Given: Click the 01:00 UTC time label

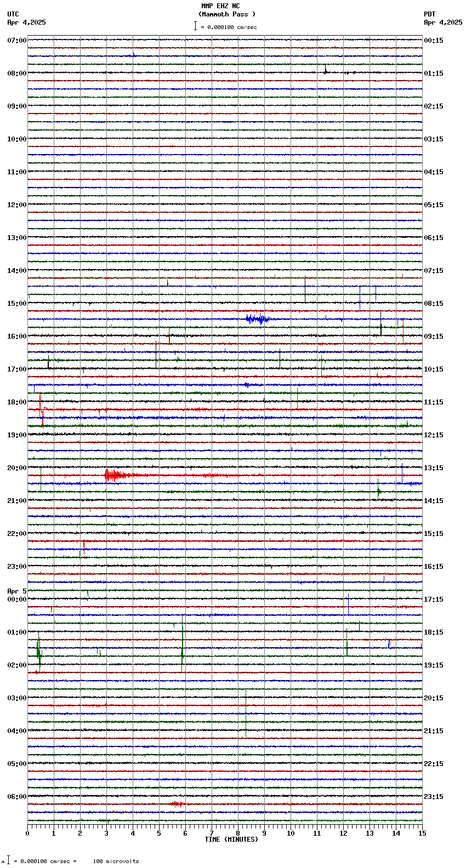Looking at the screenshot, I should click(16, 632).
